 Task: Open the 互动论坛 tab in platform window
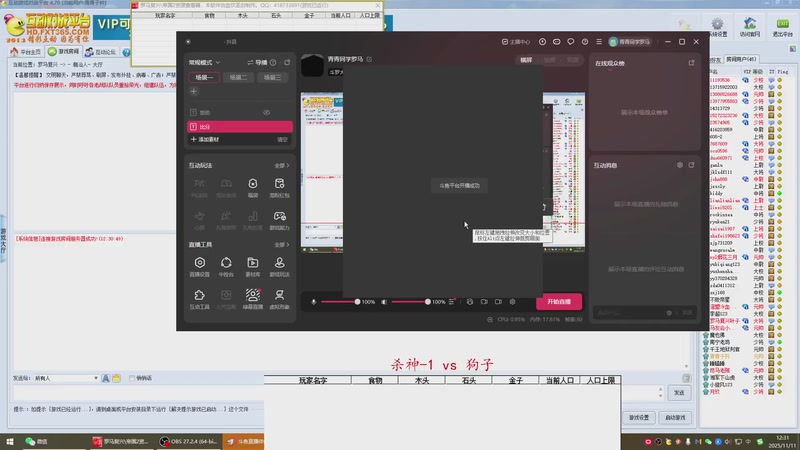click(101, 52)
